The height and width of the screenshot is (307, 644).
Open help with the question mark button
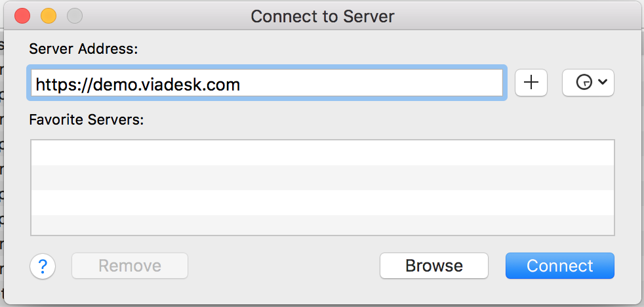click(x=43, y=266)
